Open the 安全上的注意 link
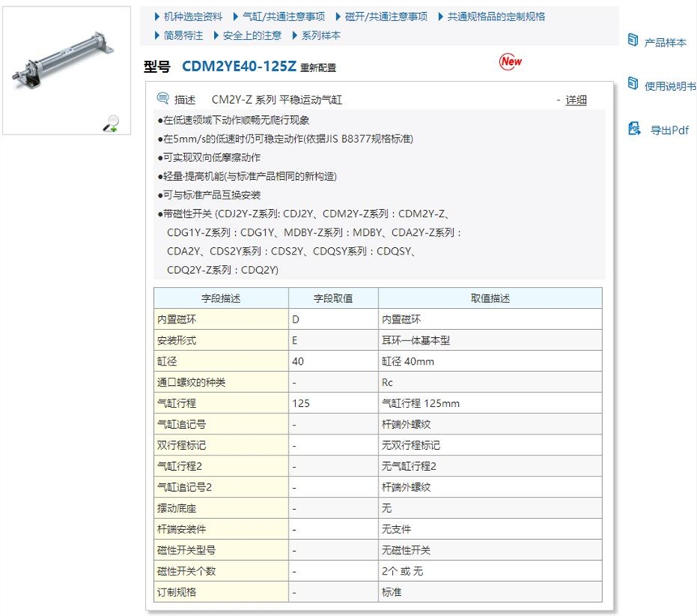This screenshot has width=697, height=616. click(x=252, y=36)
